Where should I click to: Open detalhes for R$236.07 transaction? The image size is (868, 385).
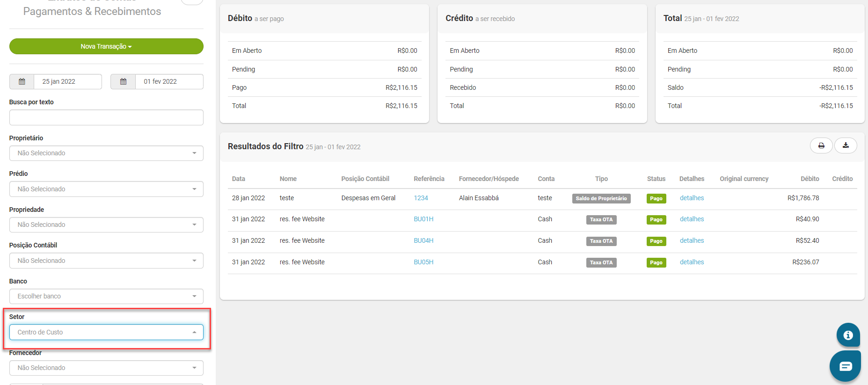(692, 262)
